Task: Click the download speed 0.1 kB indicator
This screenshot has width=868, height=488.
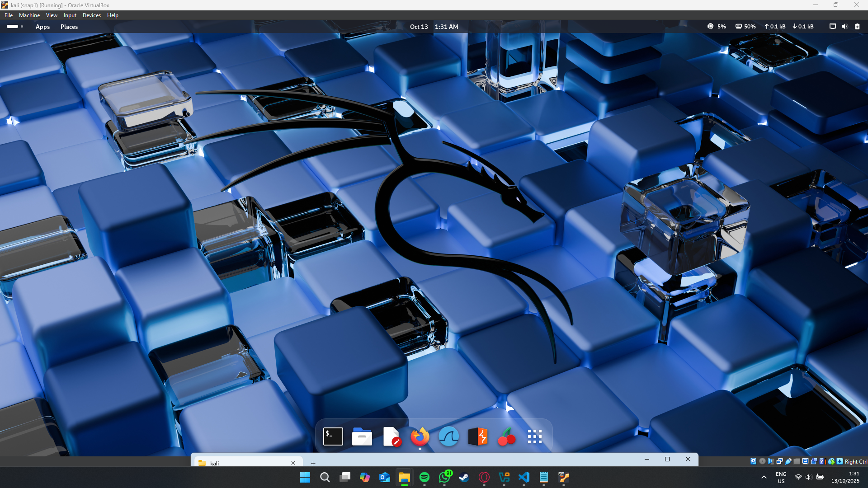Action: tap(803, 27)
